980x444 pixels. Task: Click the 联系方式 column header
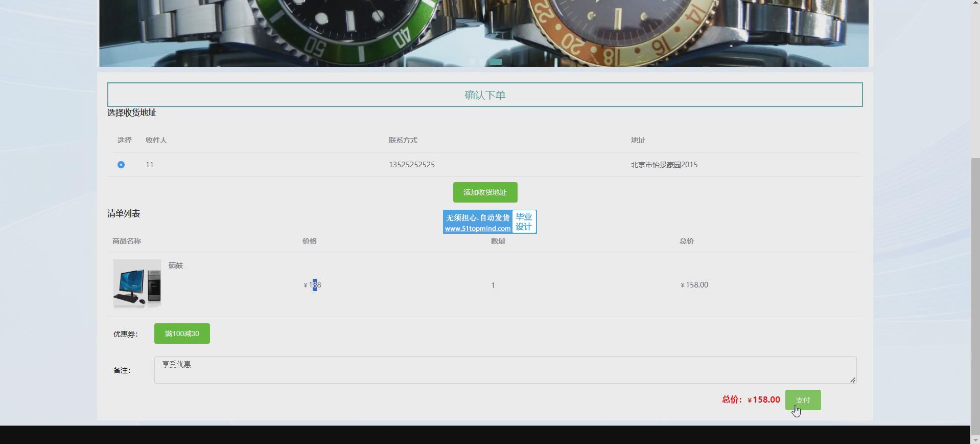403,140
